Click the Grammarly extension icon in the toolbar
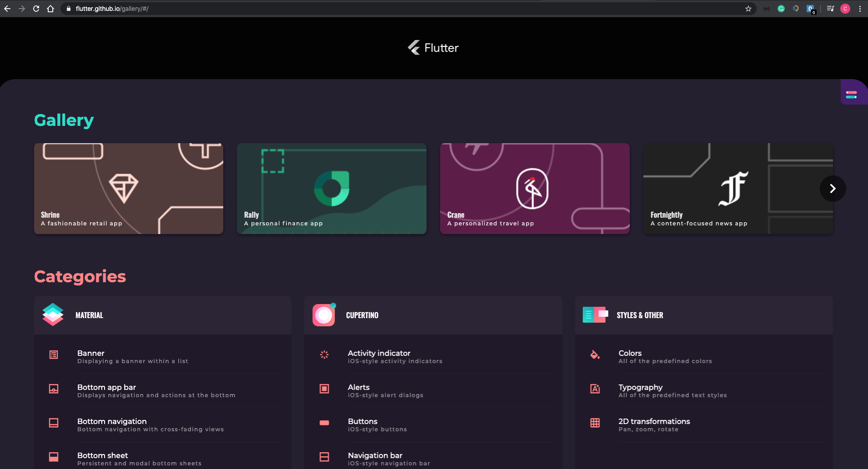Screen dimensions: 868x469 (x=781, y=8)
